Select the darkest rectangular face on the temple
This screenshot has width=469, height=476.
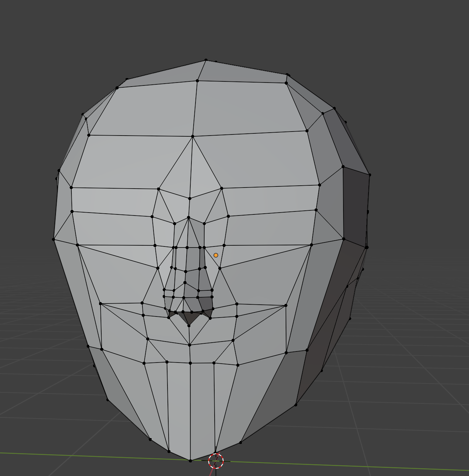(x=356, y=207)
